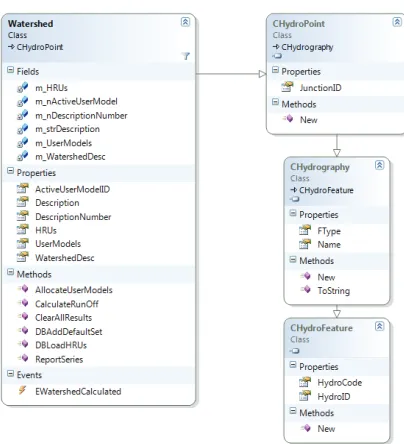The image size is (404, 444).
Task: Click property icon beside HydroCode
Action: [305, 382]
